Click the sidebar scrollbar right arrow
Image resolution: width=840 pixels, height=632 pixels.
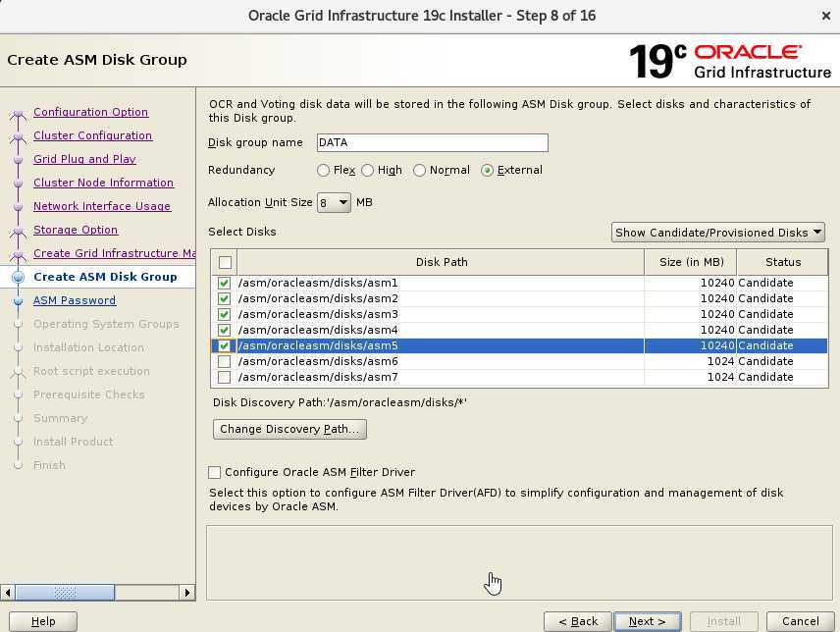pos(187,593)
